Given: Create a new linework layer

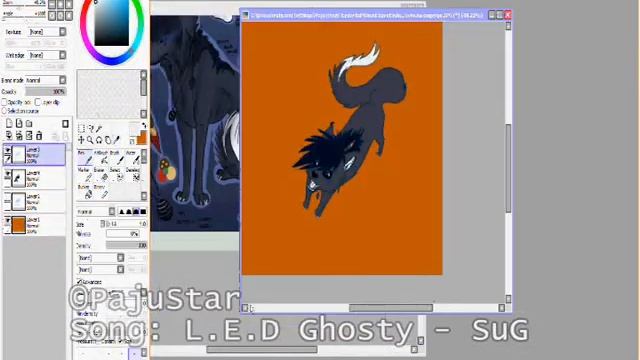Looking at the screenshot, I should 19,123.
